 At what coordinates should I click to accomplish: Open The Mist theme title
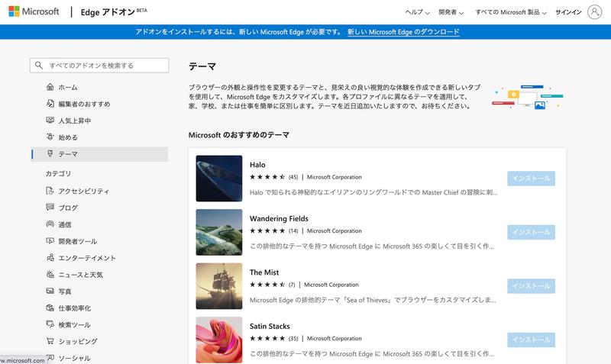[x=264, y=272]
